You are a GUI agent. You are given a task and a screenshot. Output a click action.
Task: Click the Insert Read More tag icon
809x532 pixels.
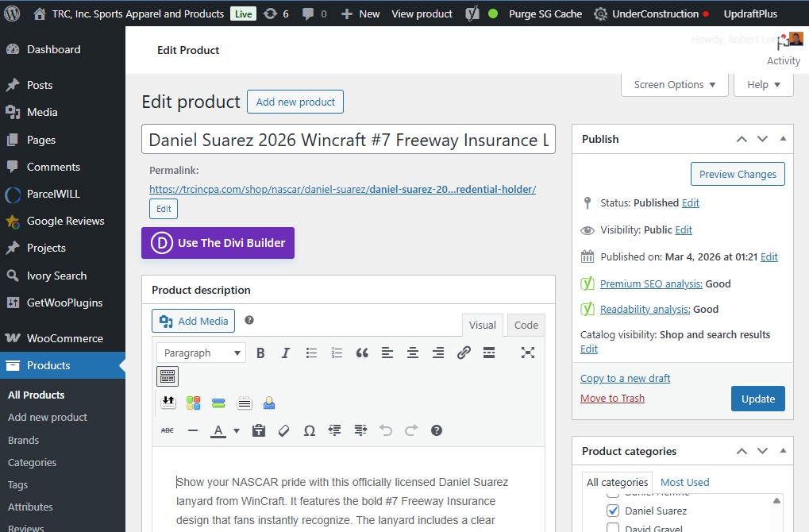point(489,353)
